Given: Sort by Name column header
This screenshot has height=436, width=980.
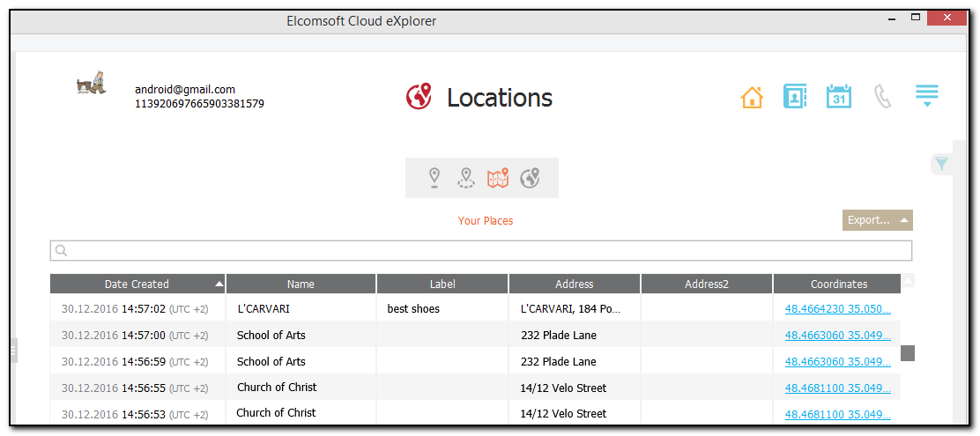Looking at the screenshot, I should 301,284.
